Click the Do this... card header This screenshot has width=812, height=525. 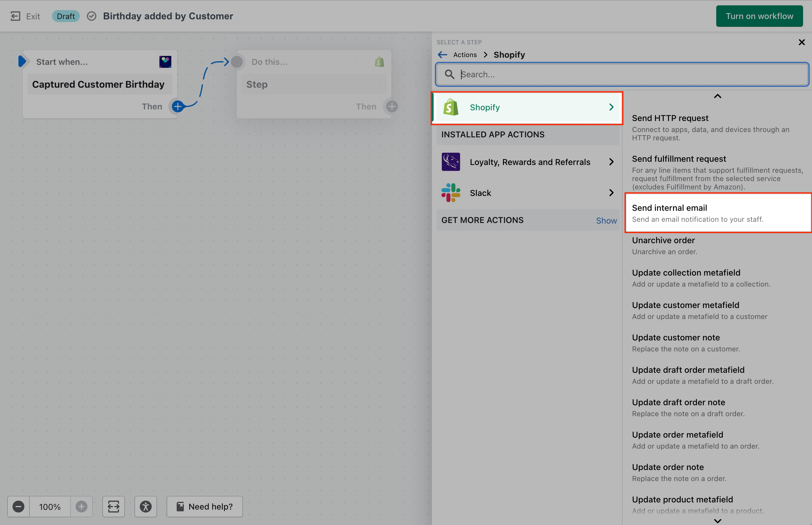pyautogui.click(x=269, y=62)
